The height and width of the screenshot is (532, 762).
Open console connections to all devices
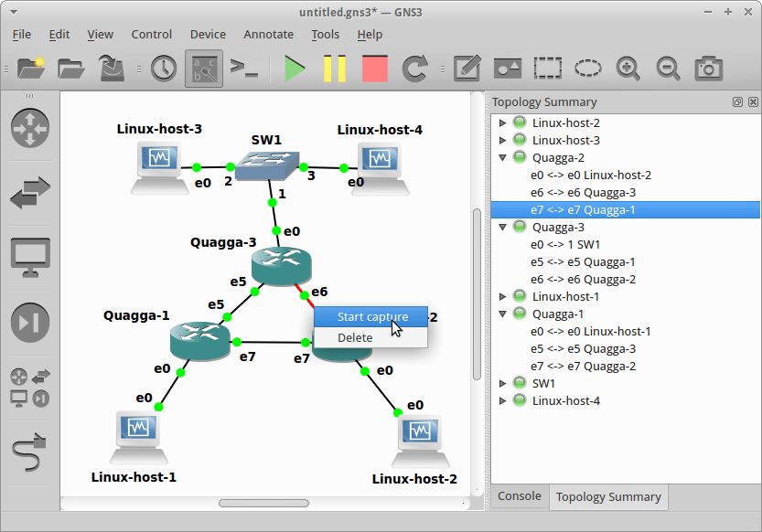click(x=244, y=68)
